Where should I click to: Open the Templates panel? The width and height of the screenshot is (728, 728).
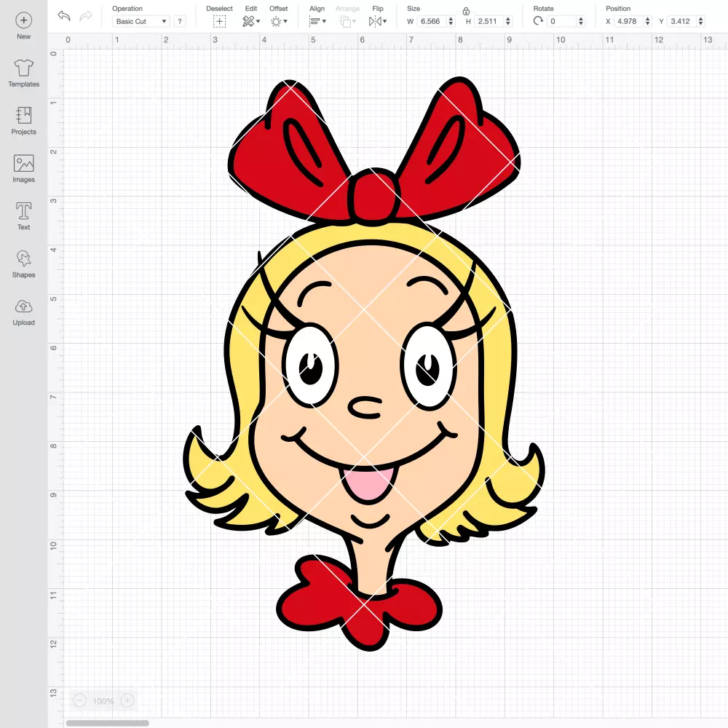[x=24, y=74]
